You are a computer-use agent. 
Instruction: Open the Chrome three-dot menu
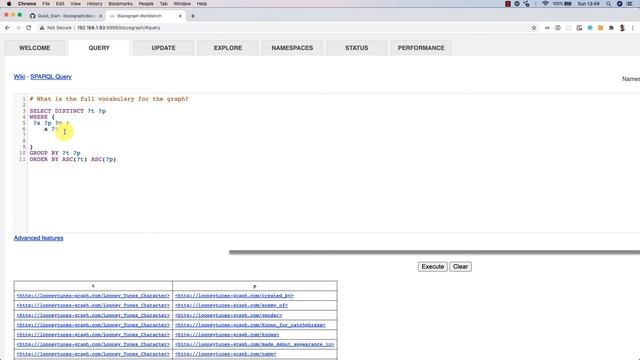pyautogui.click(x=633, y=28)
